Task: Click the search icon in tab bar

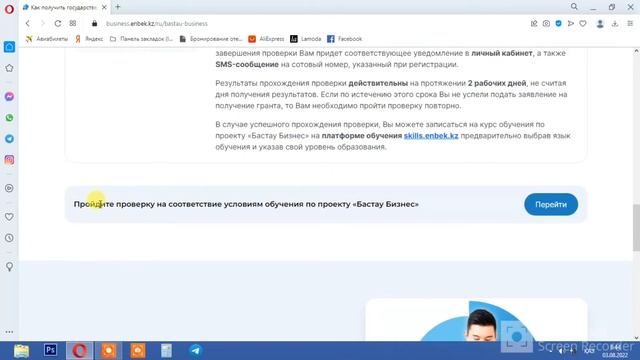Action: click(574, 7)
